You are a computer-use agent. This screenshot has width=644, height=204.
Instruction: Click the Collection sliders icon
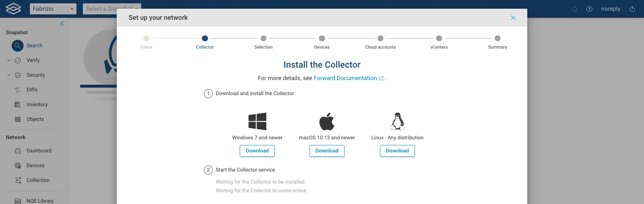coord(18,180)
